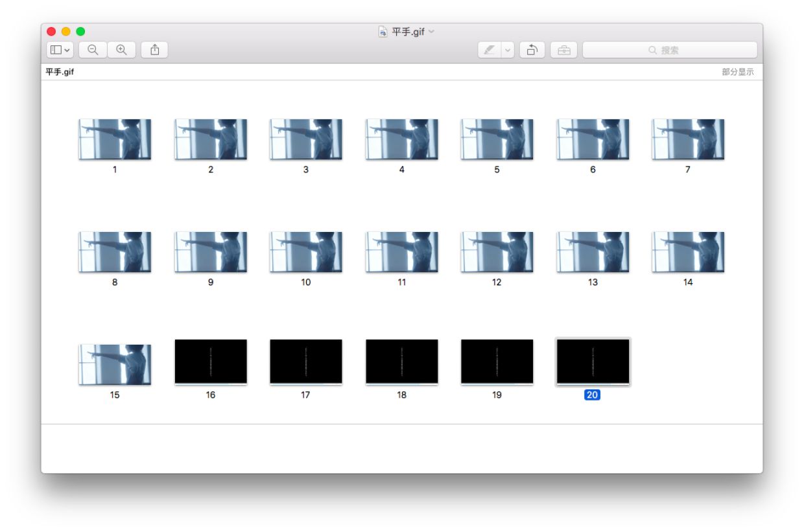Click the zoom in magnifier button
The height and width of the screenshot is (532, 804).
121,50
